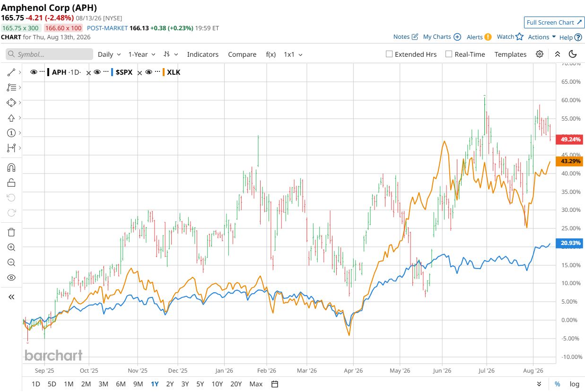Expand the shapes tool flyout chevron
Image resolution: width=585 pixels, height=392 pixels.
19,103
